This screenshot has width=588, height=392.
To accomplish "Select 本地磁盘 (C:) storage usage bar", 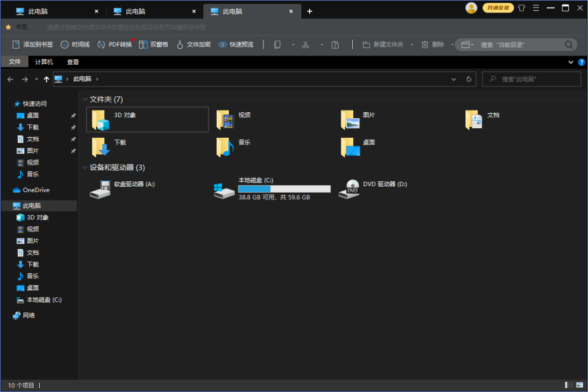I will [284, 189].
